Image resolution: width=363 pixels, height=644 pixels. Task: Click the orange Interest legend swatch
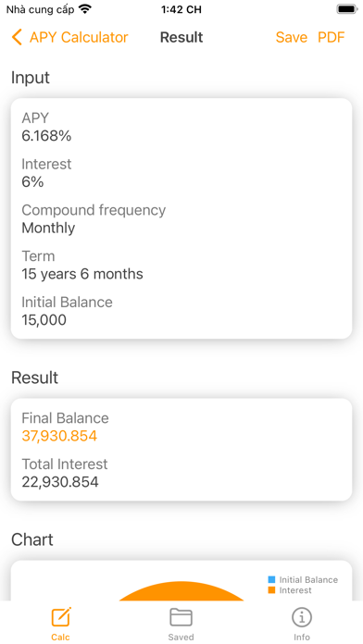click(271, 590)
